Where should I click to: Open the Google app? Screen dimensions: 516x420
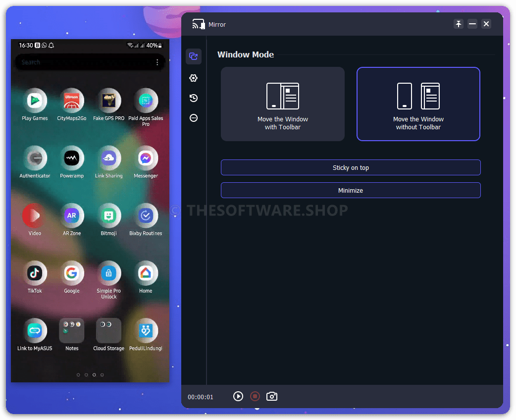[72, 273]
